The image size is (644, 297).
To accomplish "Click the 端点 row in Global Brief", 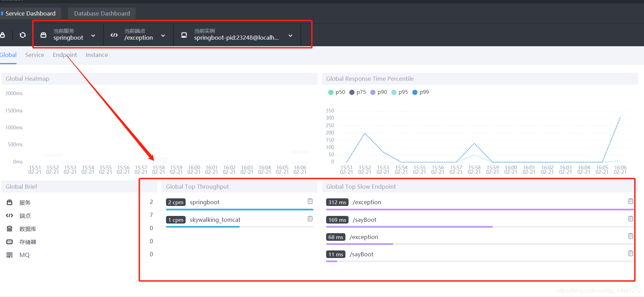I will click(x=79, y=216).
